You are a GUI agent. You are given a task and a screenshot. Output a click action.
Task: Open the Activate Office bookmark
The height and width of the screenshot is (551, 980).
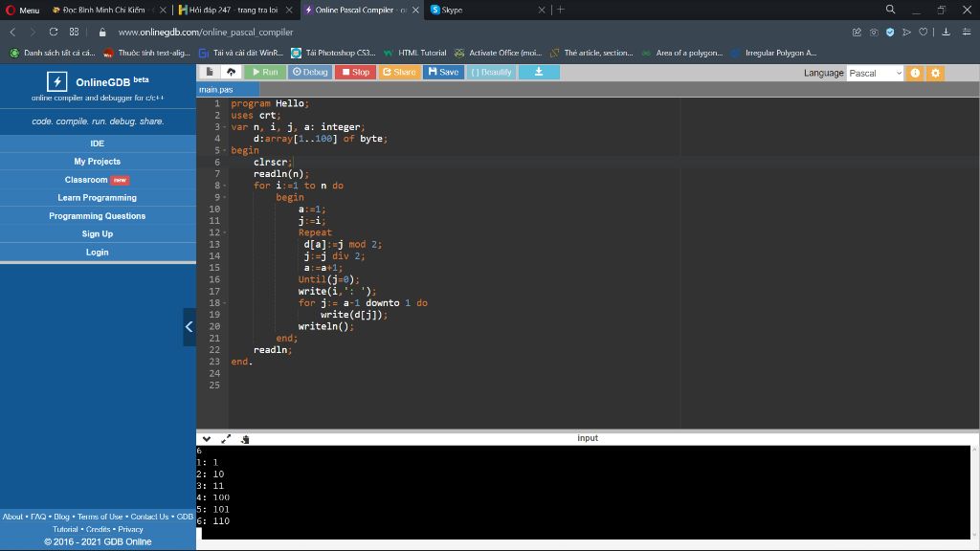[x=499, y=54]
